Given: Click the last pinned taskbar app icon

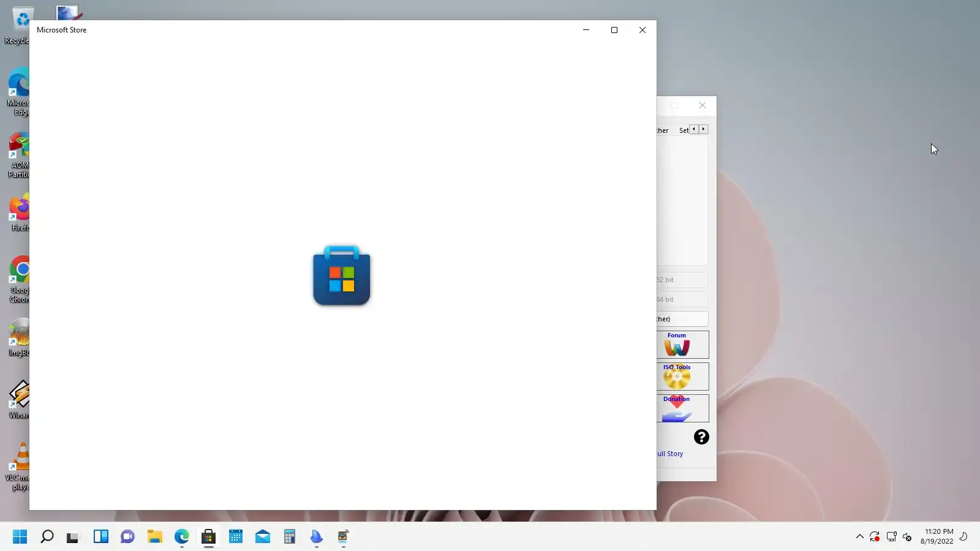Looking at the screenshot, I should point(343,537).
